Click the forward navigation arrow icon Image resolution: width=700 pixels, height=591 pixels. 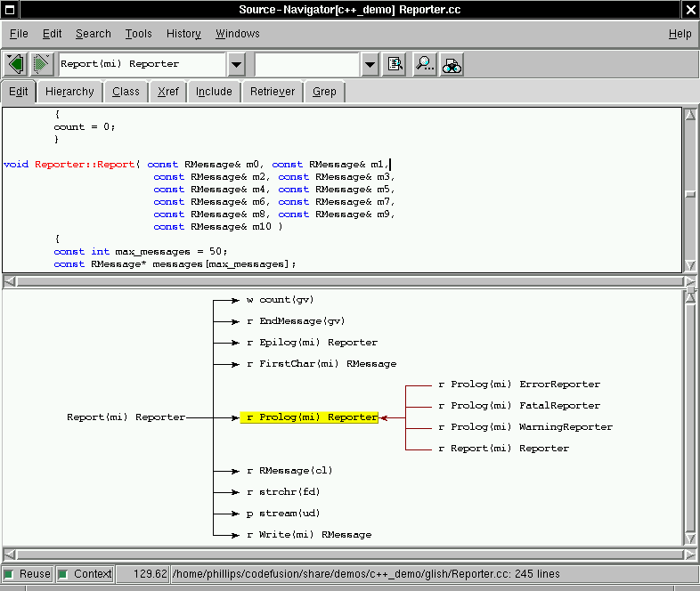[x=41, y=64]
